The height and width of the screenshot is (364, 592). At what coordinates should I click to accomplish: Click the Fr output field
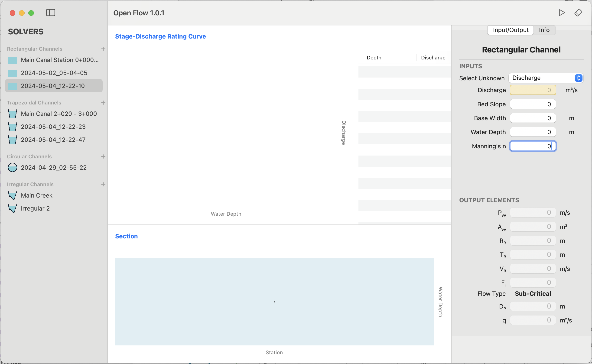tap(533, 283)
